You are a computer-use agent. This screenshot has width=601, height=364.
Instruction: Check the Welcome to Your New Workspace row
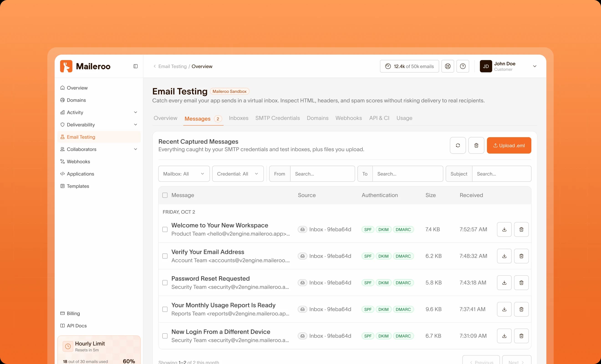165,229
